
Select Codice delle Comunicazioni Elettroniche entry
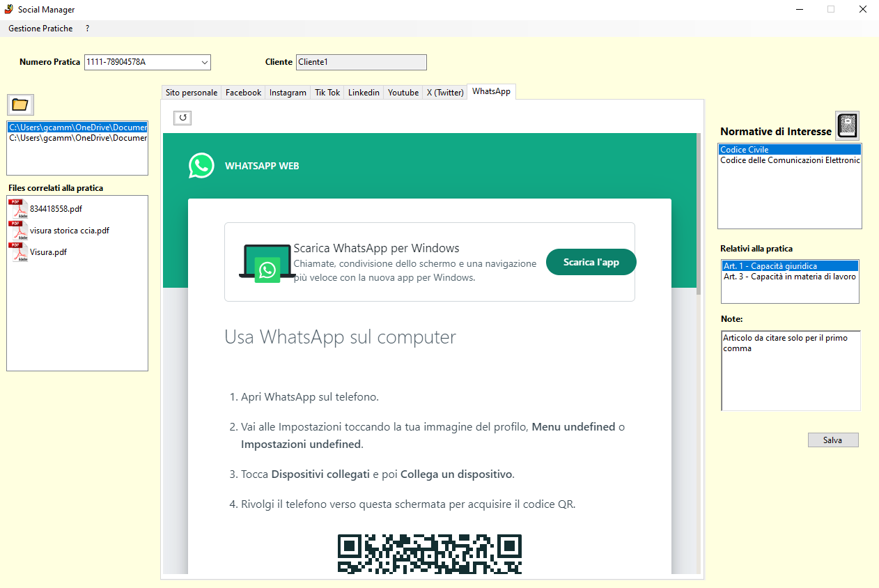pyautogui.click(x=790, y=160)
